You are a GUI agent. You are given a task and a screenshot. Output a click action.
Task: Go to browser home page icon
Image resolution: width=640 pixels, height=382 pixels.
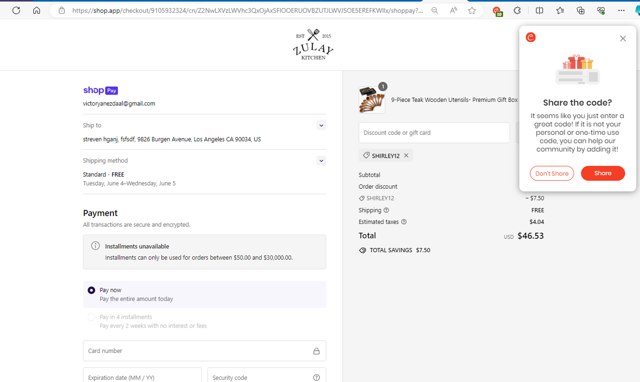[x=37, y=10]
